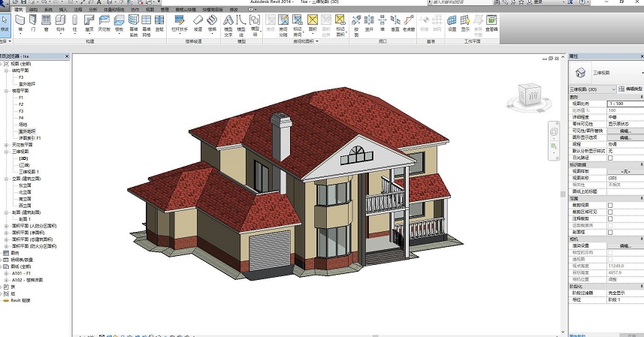The height and width of the screenshot is (337, 644).
Task: Activate the Roof (屋顶) tool
Action: 89,23
